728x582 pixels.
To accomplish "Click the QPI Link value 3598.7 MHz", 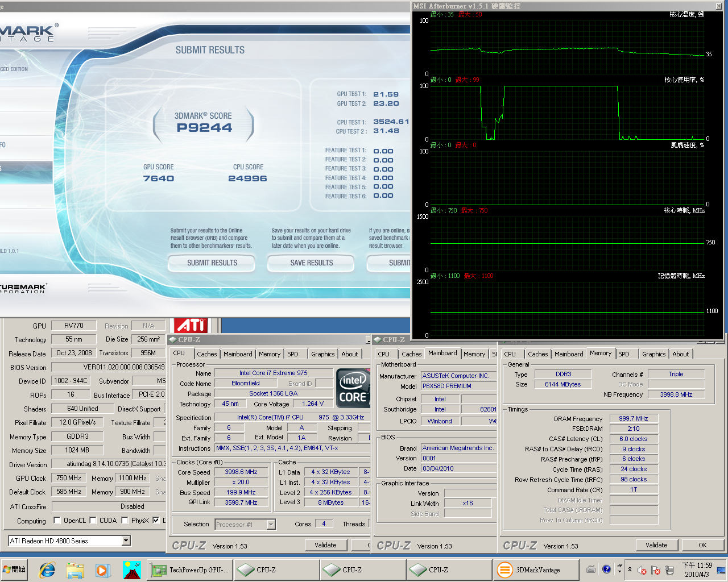I will 241,502.
